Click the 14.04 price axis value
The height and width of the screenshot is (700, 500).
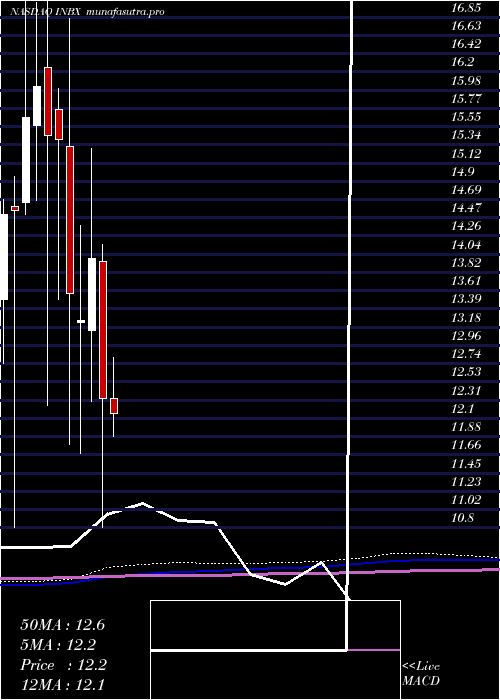466,245
